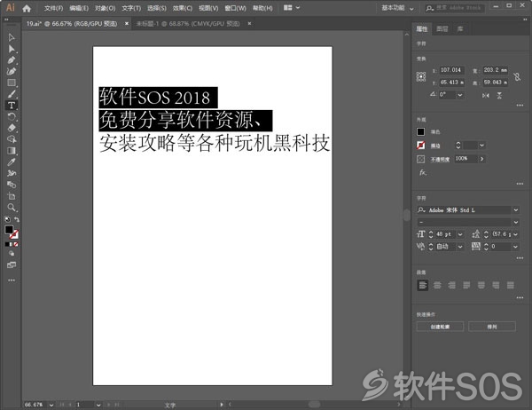
Task: Enable right-align paragraph
Action: click(x=451, y=286)
